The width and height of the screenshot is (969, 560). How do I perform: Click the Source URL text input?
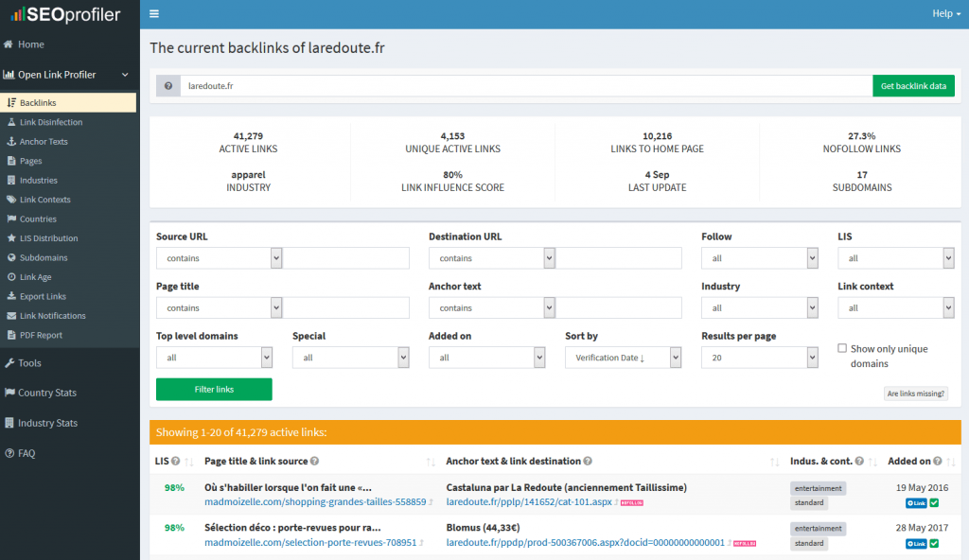[x=345, y=258]
